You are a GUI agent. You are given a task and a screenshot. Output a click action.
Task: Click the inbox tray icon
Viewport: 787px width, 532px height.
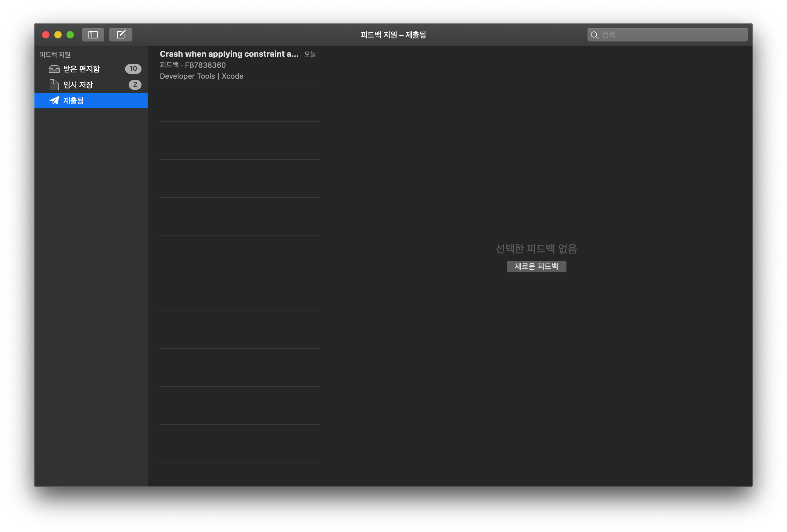(x=54, y=69)
